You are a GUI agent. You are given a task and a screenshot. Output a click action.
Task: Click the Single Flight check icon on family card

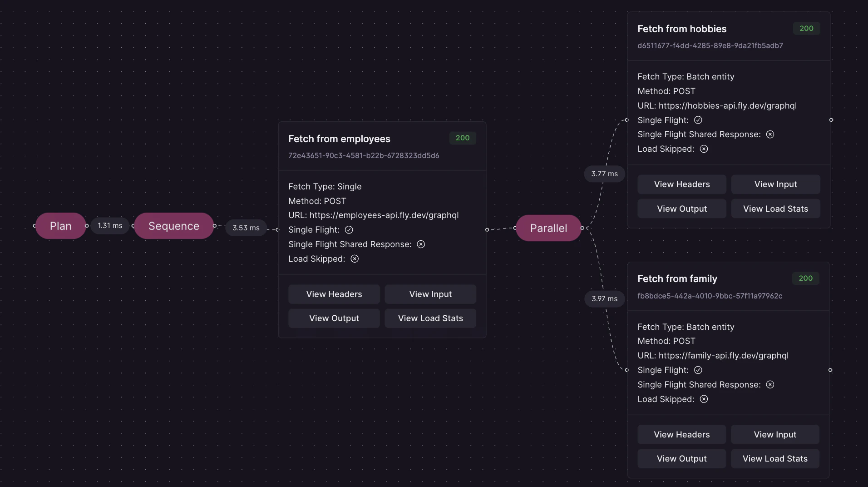(698, 370)
